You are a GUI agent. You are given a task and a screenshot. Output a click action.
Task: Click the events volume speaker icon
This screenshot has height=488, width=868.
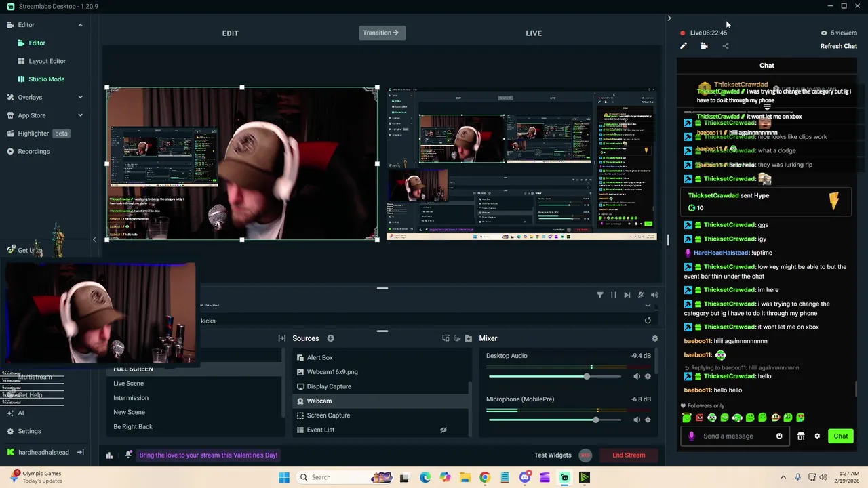point(654,295)
